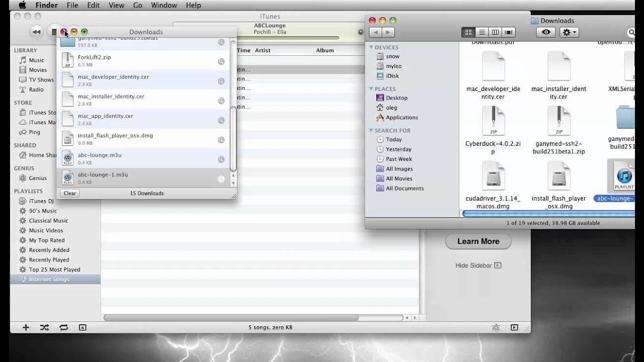Open Applications in Finder sidebar
Image resolution: width=644 pixels, height=362 pixels.
(397, 118)
